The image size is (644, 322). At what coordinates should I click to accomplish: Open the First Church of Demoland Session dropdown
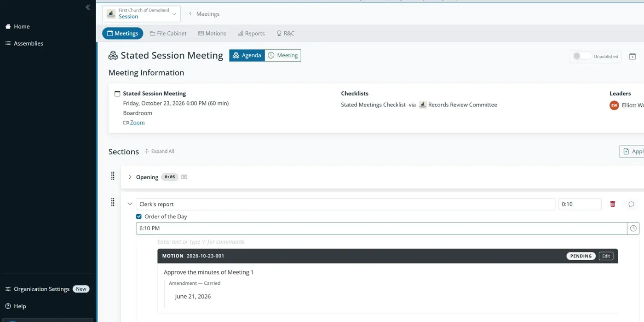pos(141,14)
